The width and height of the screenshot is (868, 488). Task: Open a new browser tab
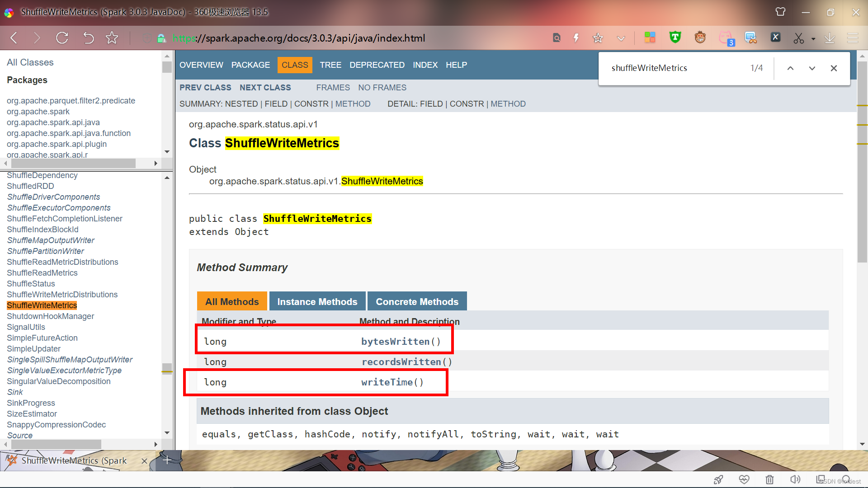pyautogui.click(x=167, y=460)
